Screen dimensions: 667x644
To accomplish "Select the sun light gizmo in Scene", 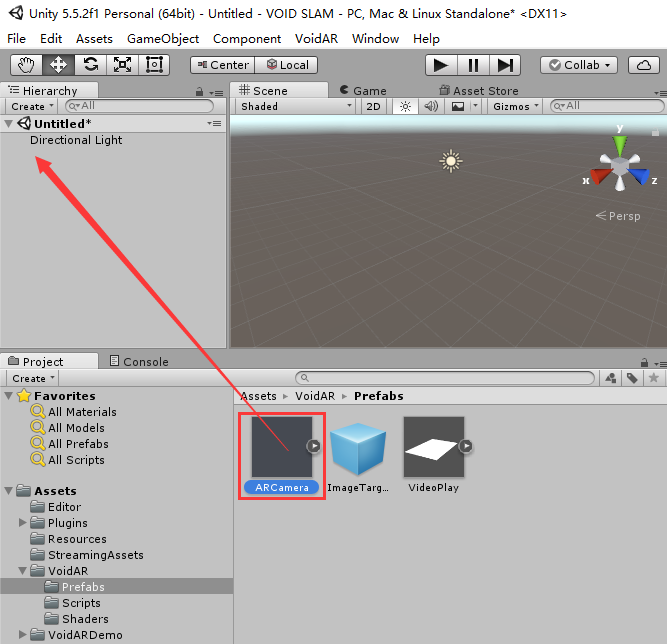I will tap(451, 161).
